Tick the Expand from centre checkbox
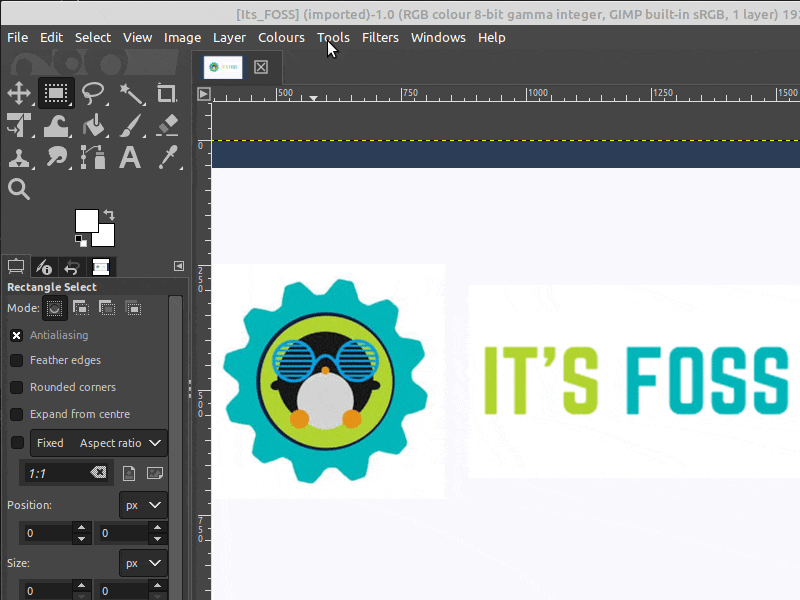Screen dimensions: 800x600 (17, 414)
